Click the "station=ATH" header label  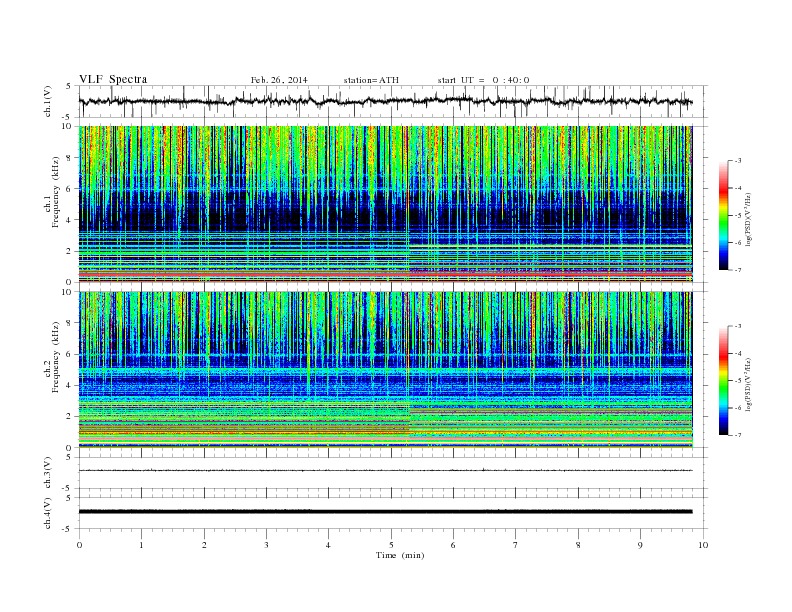(x=371, y=80)
